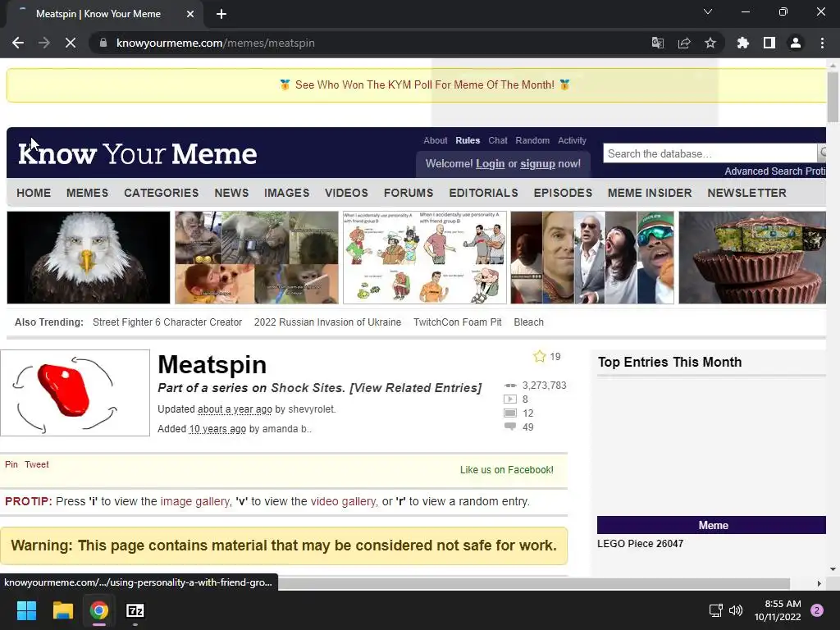840x630 pixels.
Task: Open the Meme Of The Month banner
Action: 424,84
